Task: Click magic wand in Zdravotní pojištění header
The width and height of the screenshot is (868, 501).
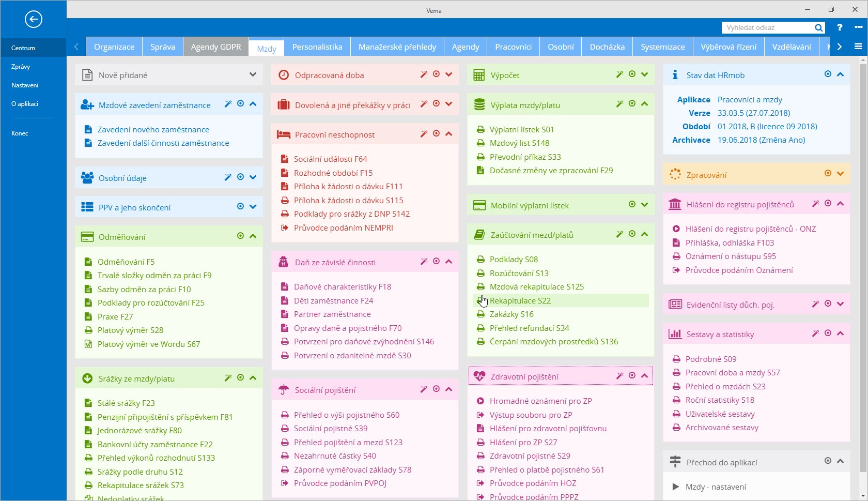Action: coord(619,376)
